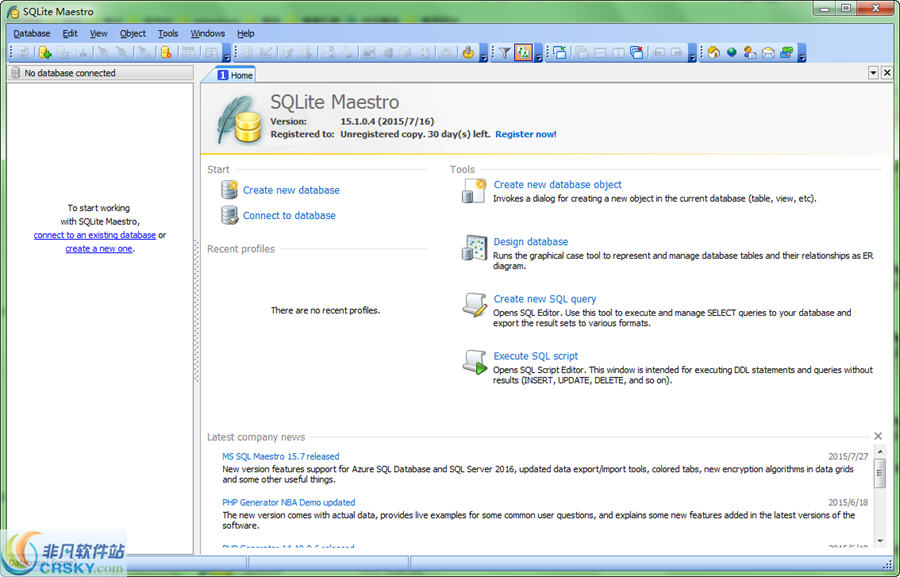
Task: Click the news date 2015/7/27
Action: point(848,456)
